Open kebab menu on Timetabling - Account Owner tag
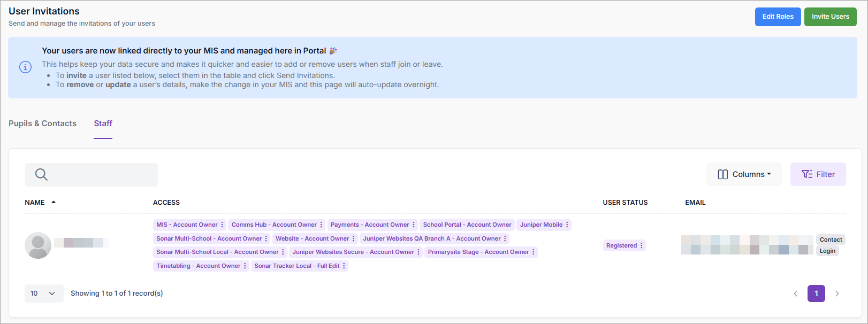 (x=245, y=266)
